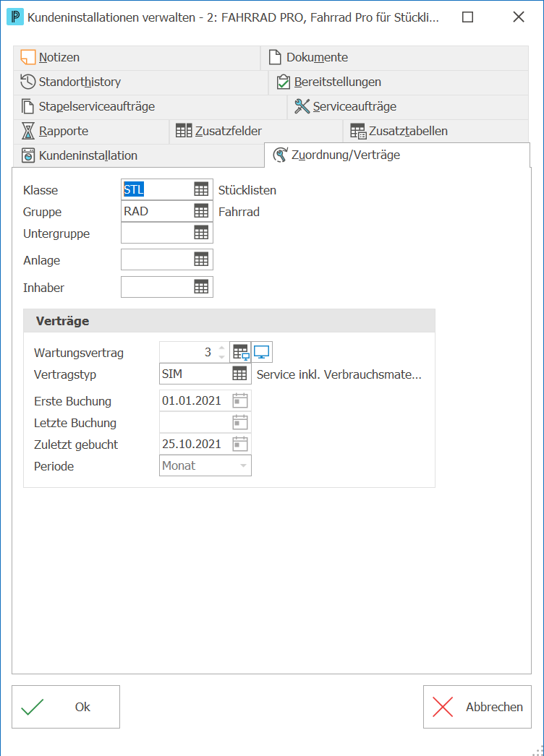Open calendar picker for Zuletzt gebucht
Image resolution: width=544 pixels, height=756 pixels.
240,444
